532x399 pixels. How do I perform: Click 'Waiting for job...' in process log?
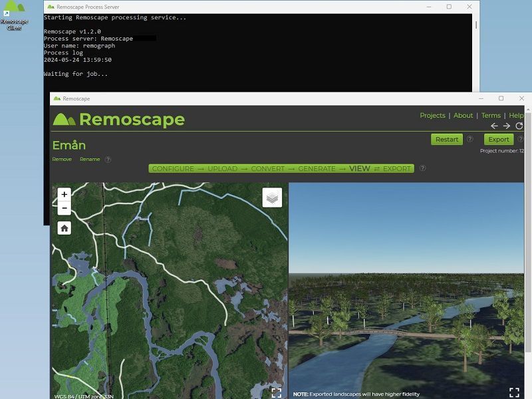coord(75,74)
